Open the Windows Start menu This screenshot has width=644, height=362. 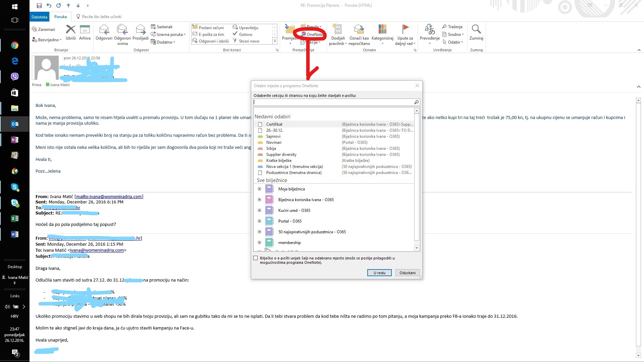coord(15,6)
